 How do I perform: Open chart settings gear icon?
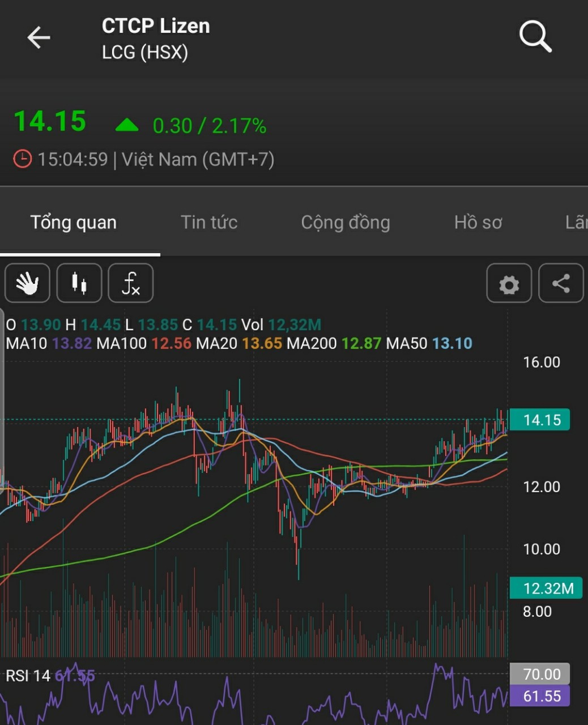(x=509, y=284)
